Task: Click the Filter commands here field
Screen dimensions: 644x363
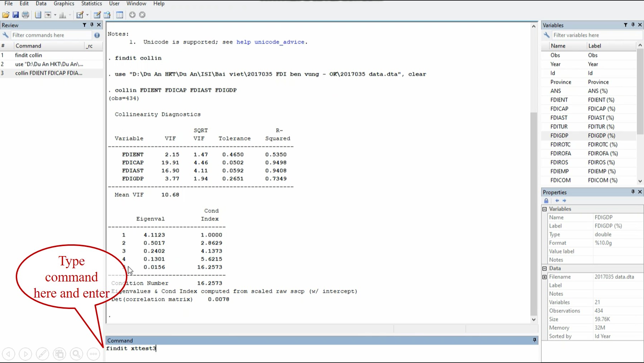Action: 51,35
